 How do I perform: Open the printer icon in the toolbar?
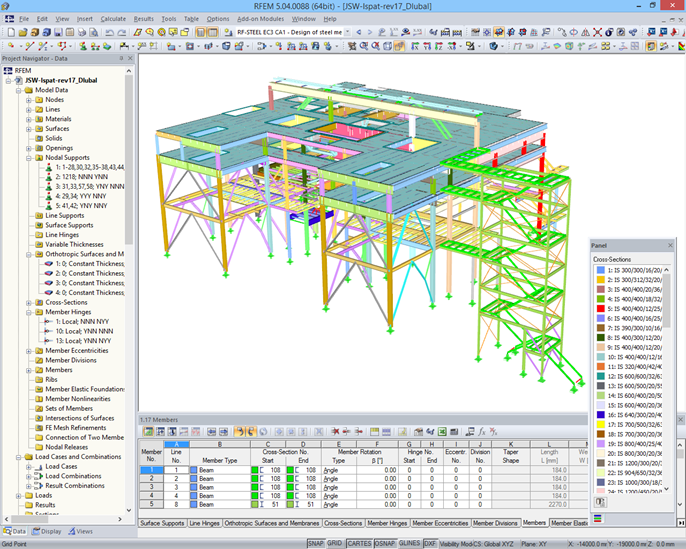click(82, 32)
